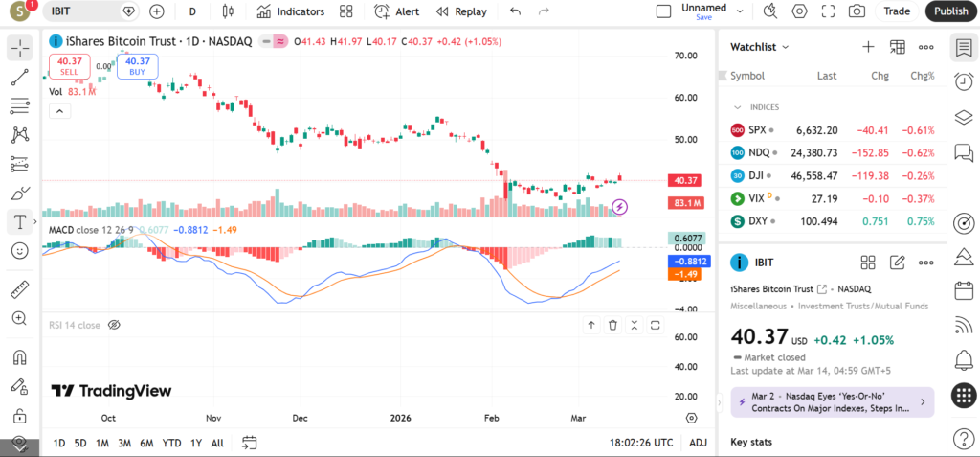Collapse the INDICES section in watchlist

click(x=737, y=107)
